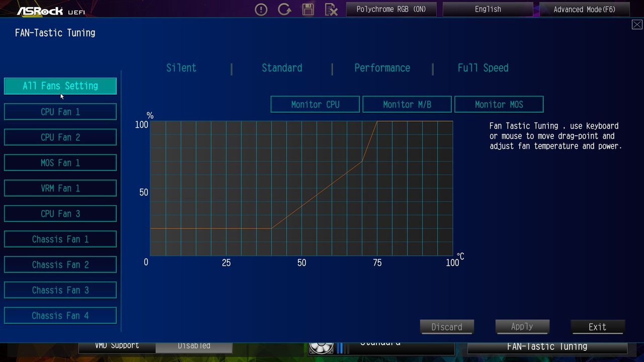This screenshot has height=362, width=644.
Task: Select Chassis Fan 4 in sidebar
Action: pyautogui.click(x=60, y=316)
